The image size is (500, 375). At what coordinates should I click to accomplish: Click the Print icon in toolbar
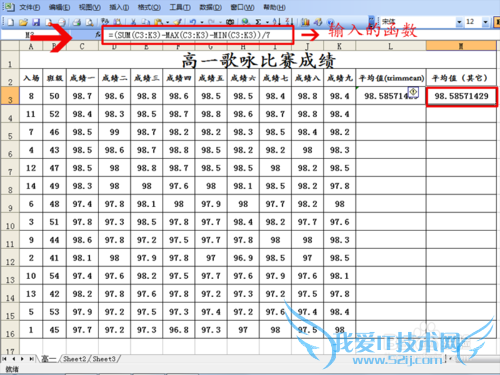point(77,22)
